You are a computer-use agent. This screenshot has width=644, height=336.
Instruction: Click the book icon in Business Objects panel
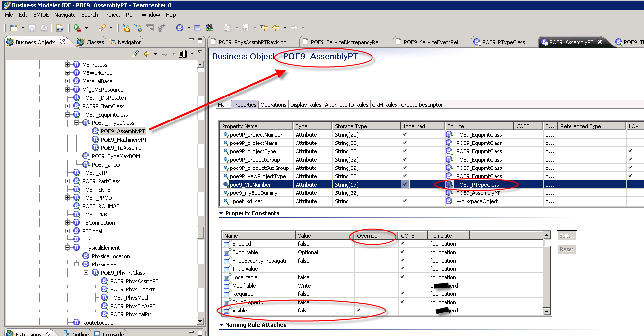183,54
